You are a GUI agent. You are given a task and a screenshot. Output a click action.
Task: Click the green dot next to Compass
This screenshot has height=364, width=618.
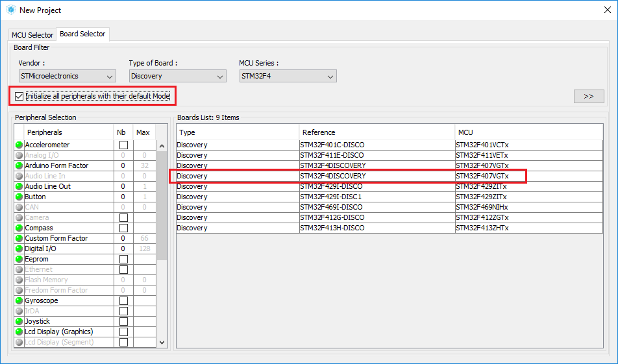[x=19, y=228]
